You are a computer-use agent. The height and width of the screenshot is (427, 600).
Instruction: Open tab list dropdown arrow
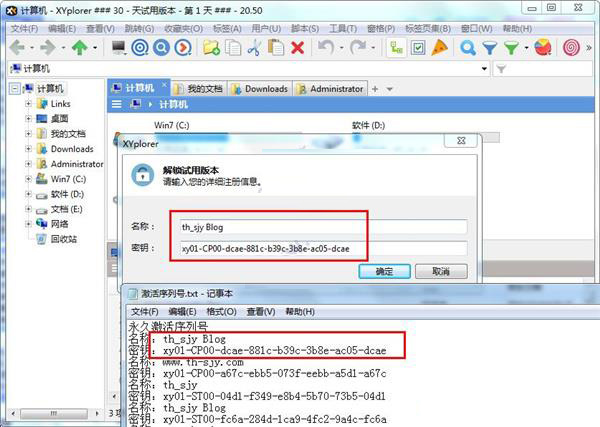(390, 89)
